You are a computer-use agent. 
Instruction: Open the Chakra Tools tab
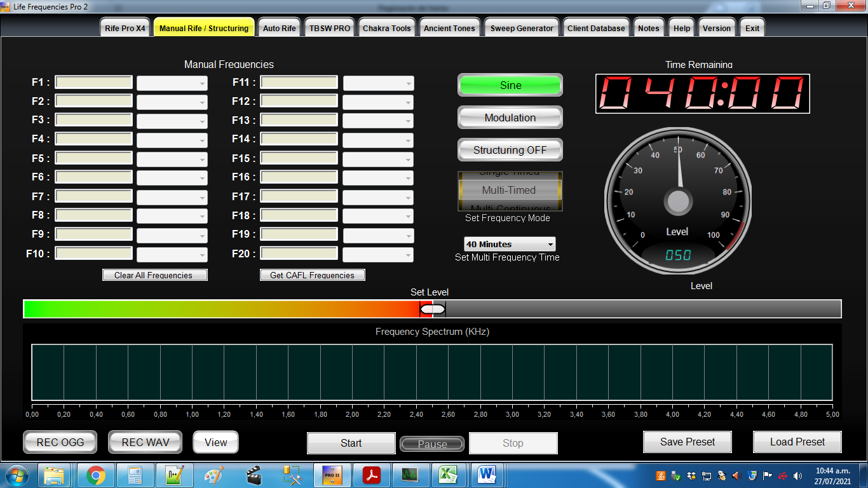tap(387, 28)
